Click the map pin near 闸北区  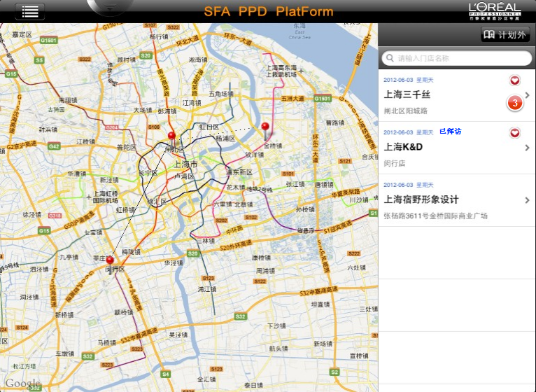pos(171,137)
